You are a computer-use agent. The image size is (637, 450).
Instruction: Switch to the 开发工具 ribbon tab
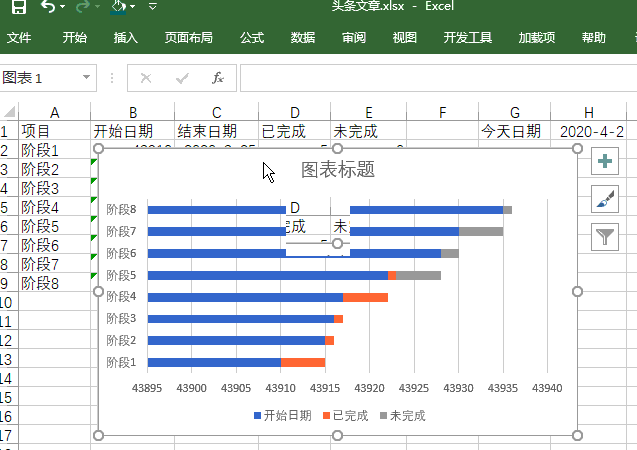(x=468, y=38)
